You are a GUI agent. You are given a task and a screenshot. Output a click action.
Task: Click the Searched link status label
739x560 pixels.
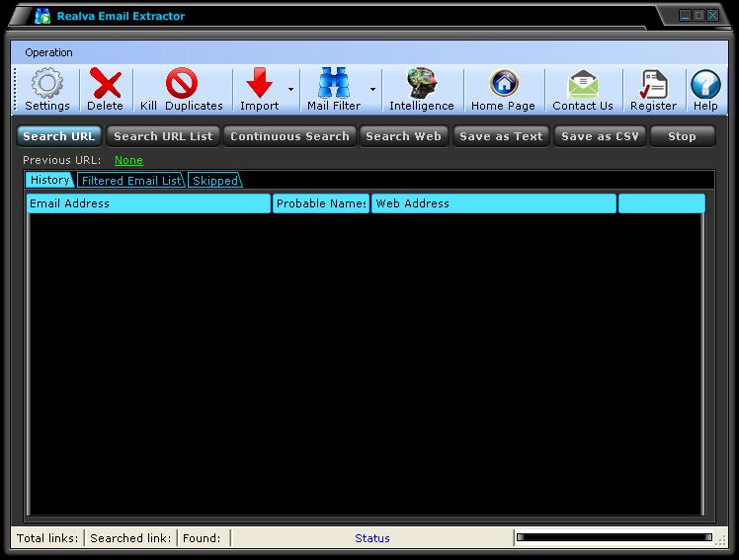tap(130, 538)
